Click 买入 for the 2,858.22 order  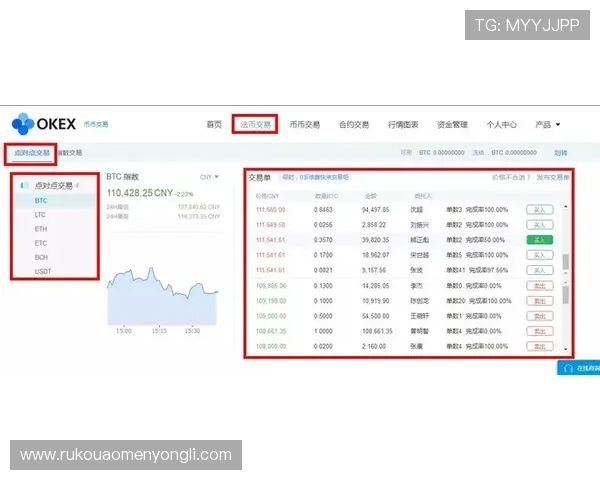[540, 225]
